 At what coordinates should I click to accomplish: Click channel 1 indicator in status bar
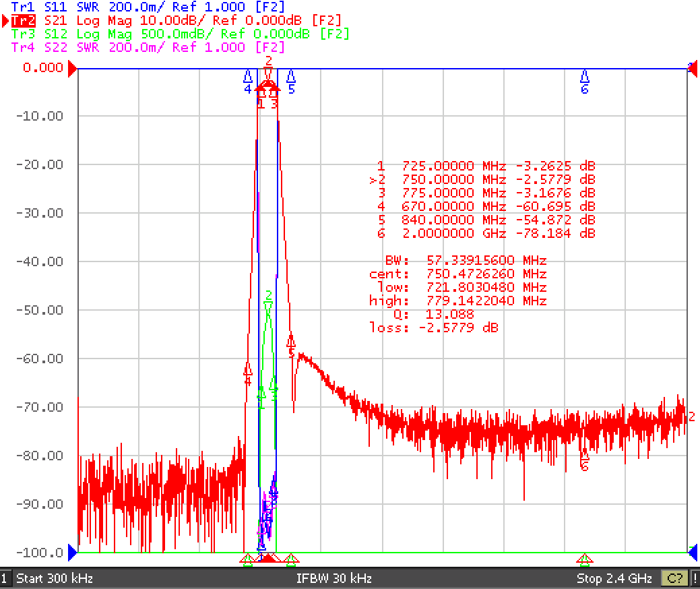pyautogui.click(x=5, y=578)
